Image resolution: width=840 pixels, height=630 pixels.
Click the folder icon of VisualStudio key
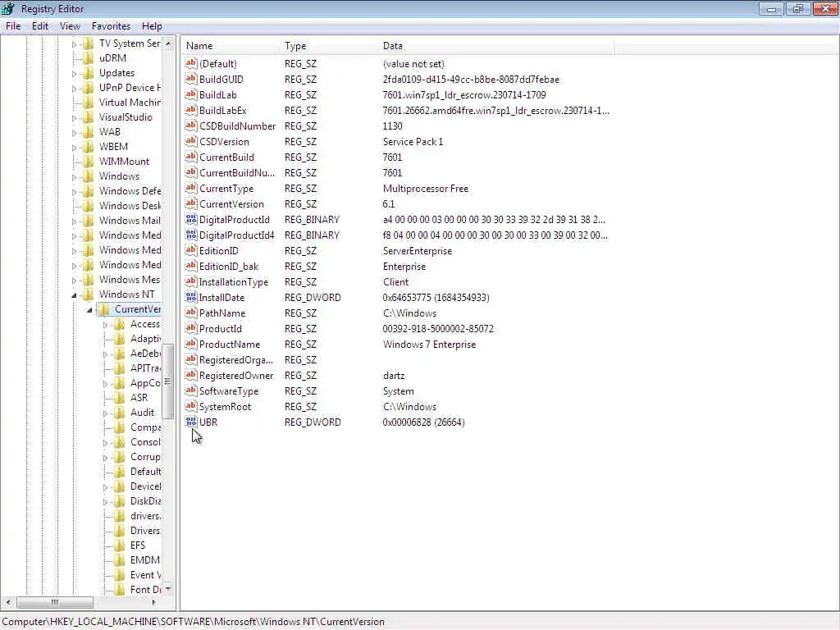89,116
